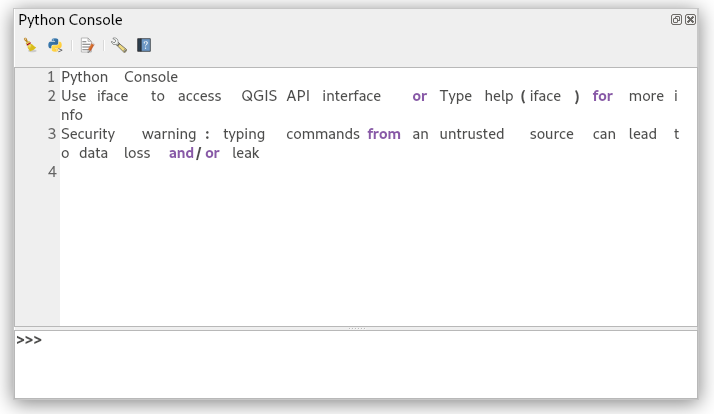The height and width of the screenshot is (414, 714).
Task: Click the >>> command input field
Action: (x=356, y=364)
